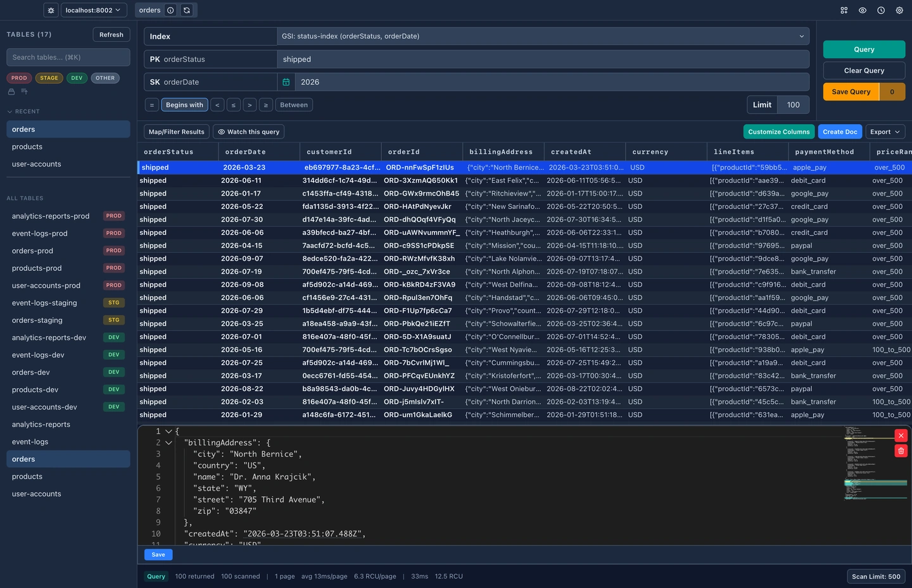Image resolution: width=912 pixels, height=588 pixels.
Task: Open products under Recent tables
Action: coord(68,147)
